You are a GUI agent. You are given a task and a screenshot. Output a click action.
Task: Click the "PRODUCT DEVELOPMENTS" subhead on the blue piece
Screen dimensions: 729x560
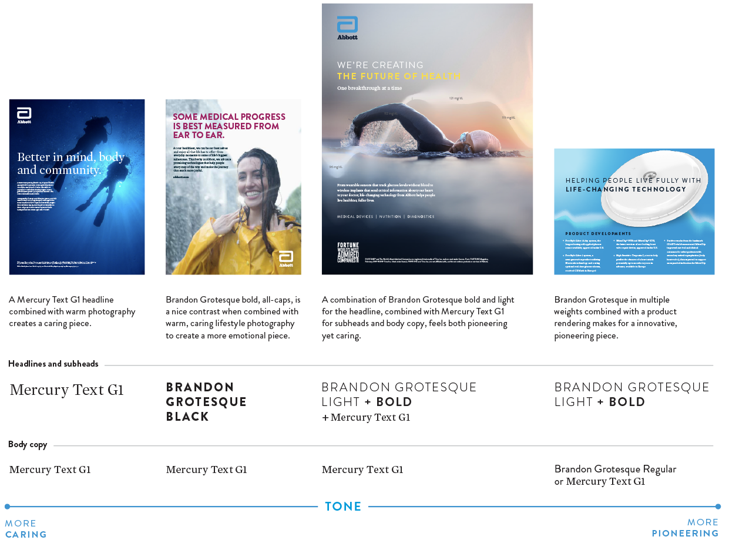[598, 233]
